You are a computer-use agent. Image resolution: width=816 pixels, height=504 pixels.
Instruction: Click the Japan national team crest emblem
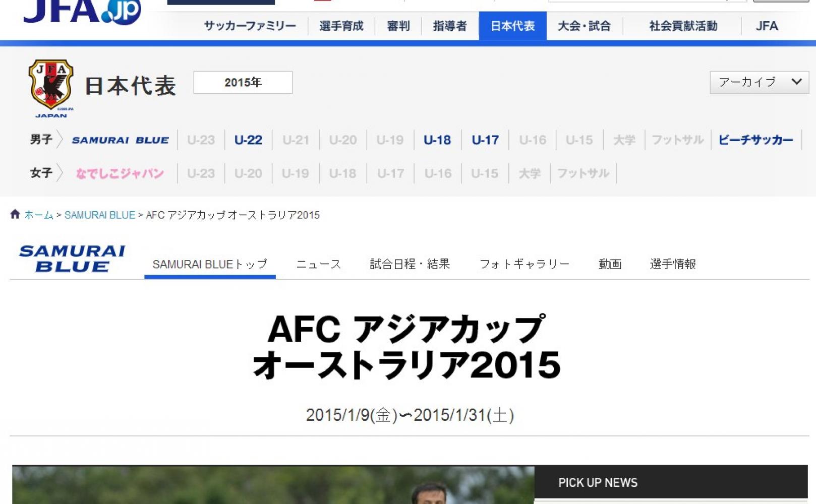(51, 86)
